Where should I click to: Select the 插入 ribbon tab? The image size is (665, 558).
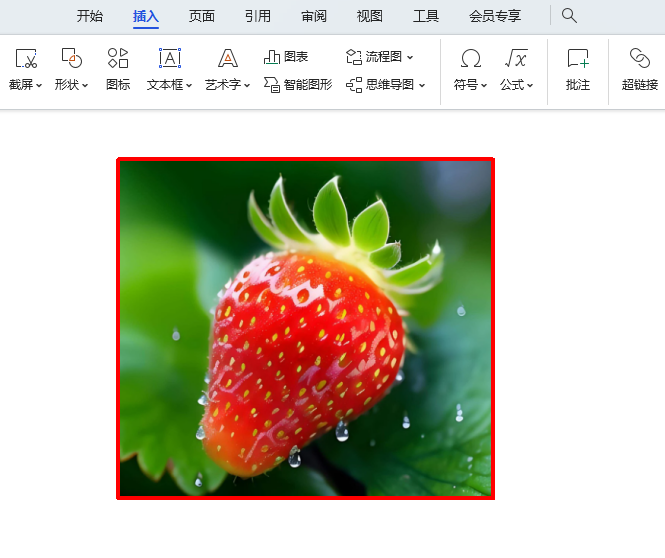145,16
